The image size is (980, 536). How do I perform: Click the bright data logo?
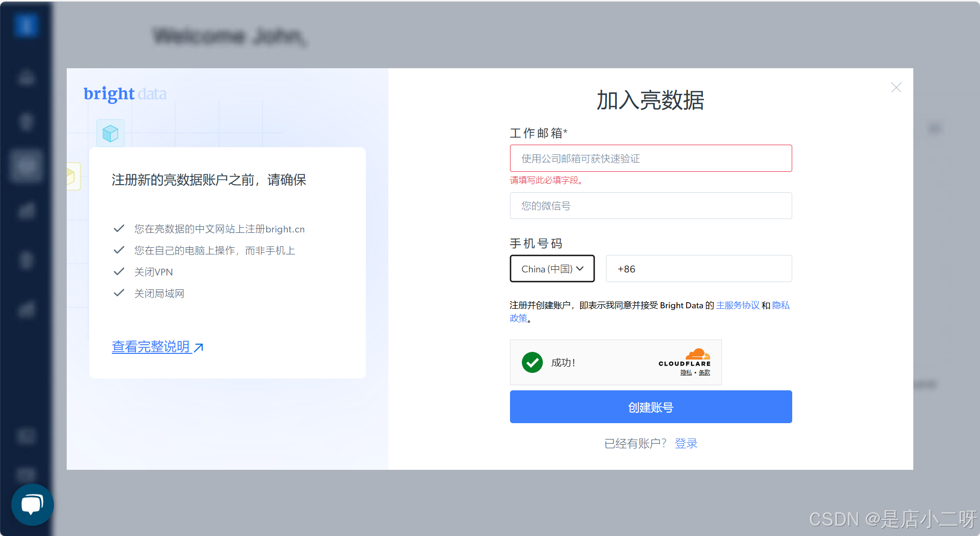coord(125,94)
